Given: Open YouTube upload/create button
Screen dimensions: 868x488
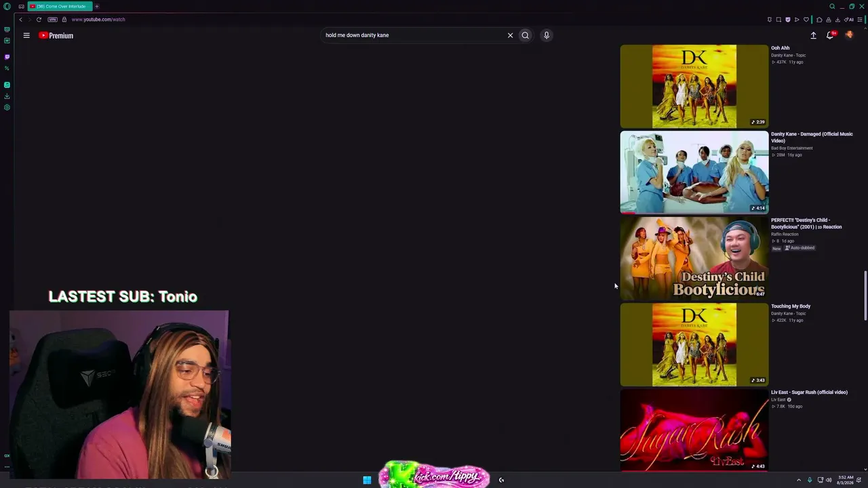Looking at the screenshot, I should coord(813,35).
